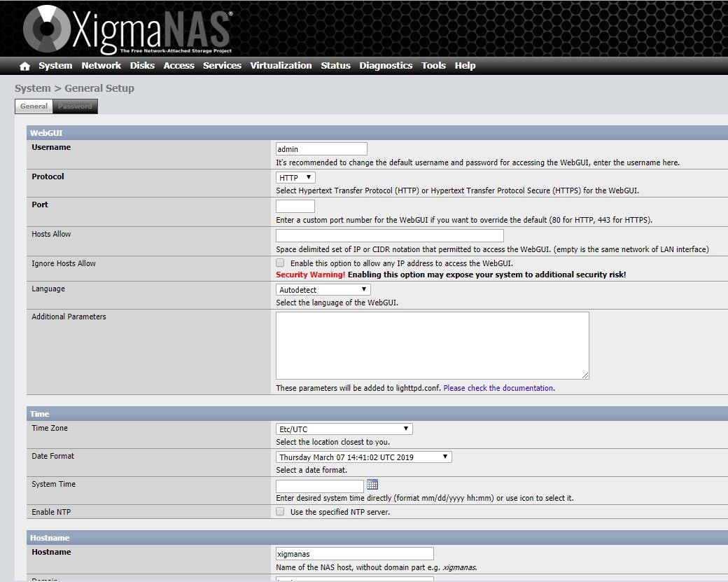Enable the NTP server checkbox
This screenshot has width=728, height=582.
coord(280,512)
